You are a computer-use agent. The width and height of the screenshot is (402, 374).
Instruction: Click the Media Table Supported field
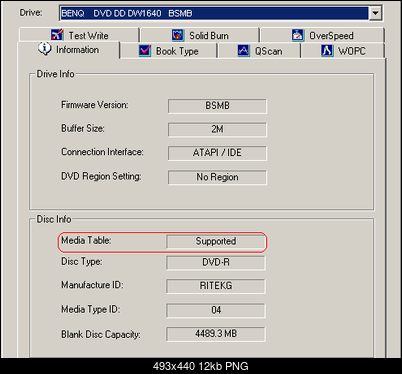[216, 241]
